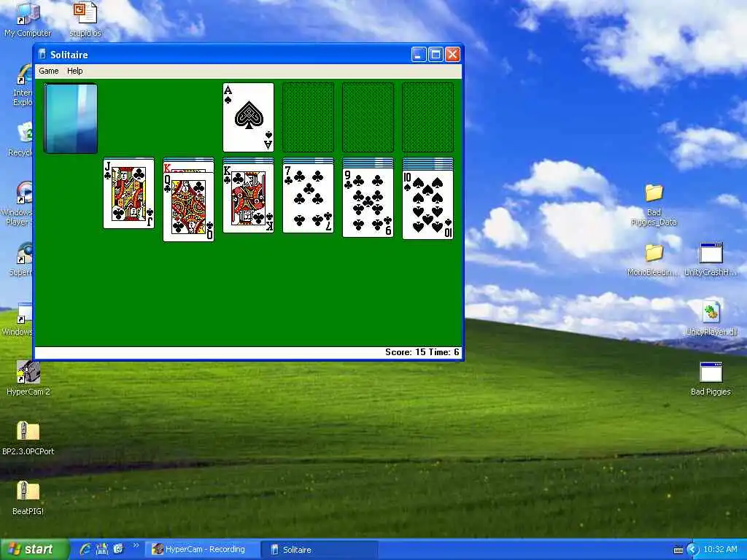The image size is (747, 560).
Task: Select the Recycle Bin desktop icon
Action: click(21, 139)
